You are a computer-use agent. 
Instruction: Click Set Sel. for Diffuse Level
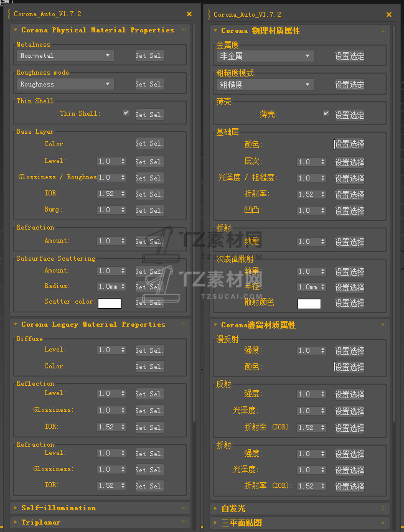150,350
